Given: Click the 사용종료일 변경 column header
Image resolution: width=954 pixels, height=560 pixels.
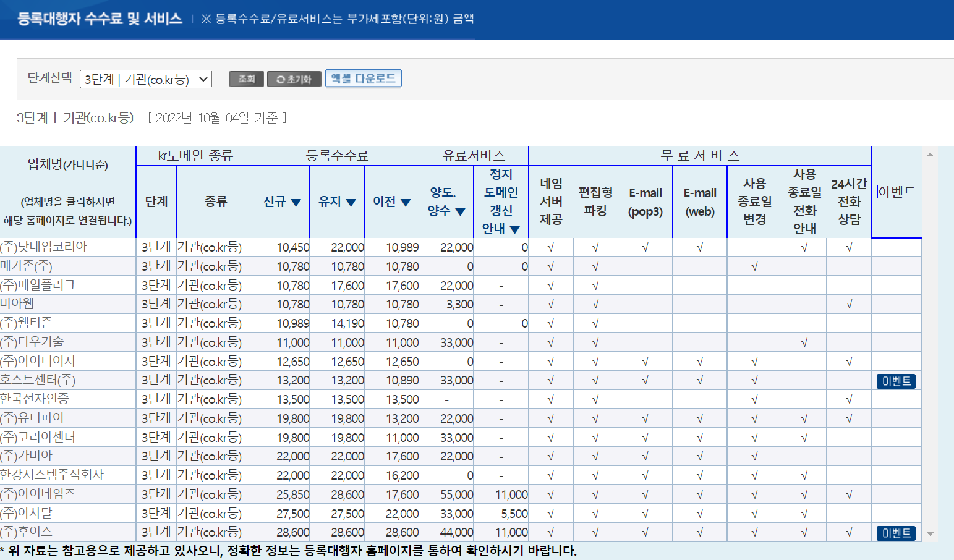Looking at the screenshot, I should pyautogui.click(x=755, y=202).
